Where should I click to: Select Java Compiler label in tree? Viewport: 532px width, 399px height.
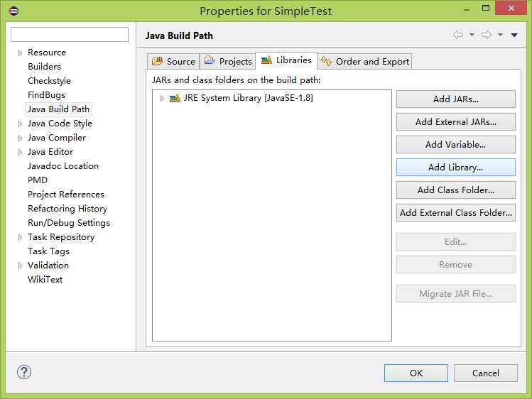point(57,138)
